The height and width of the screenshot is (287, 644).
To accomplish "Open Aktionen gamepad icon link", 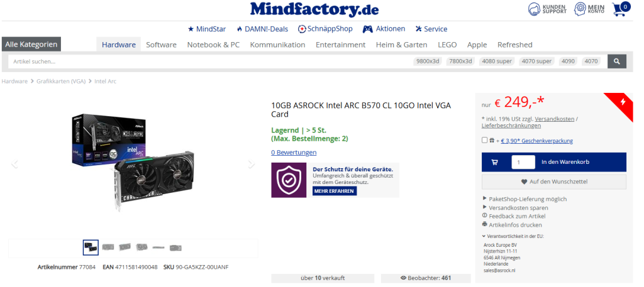I will [x=367, y=29].
